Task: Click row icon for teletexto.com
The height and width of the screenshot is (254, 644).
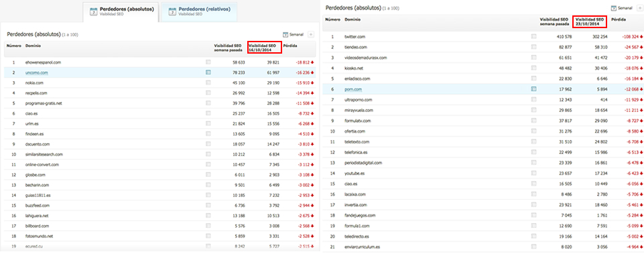Action: [533, 142]
